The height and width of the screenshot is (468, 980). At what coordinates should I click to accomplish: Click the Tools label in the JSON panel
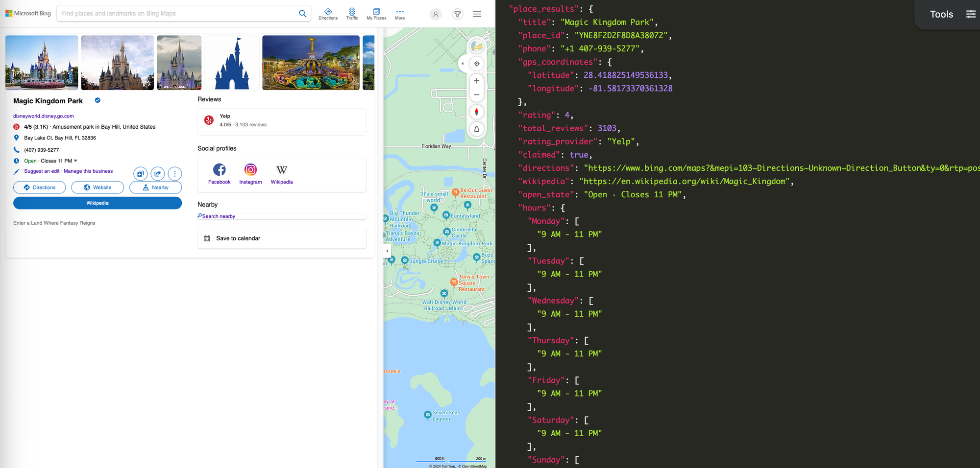941,14
